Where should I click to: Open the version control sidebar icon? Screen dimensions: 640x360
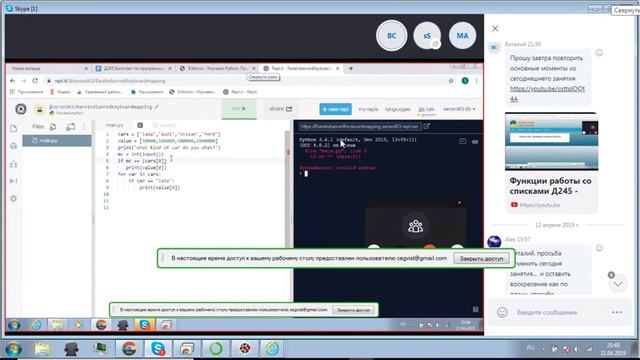pos(13,164)
